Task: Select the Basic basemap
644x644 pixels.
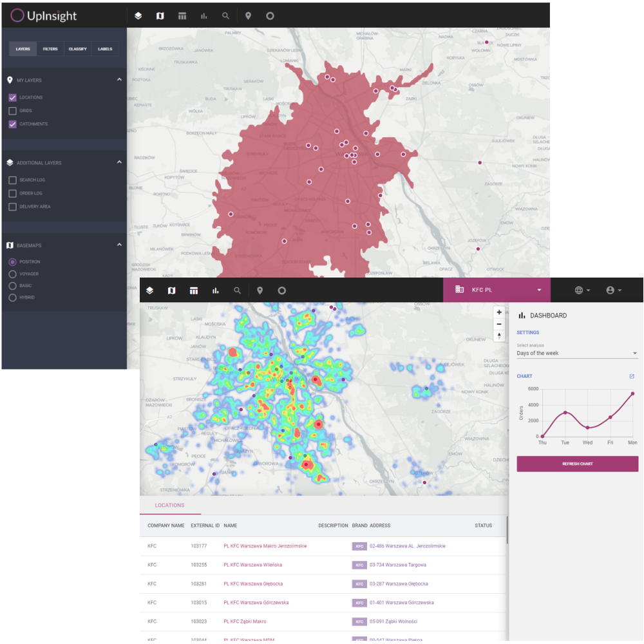Action: 12,286
